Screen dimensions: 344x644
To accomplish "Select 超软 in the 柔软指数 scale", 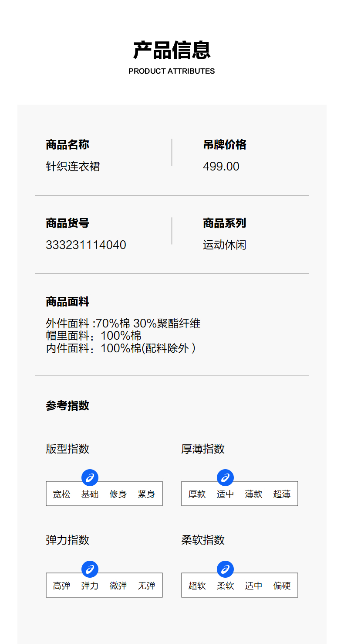I will pyautogui.click(x=197, y=586).
